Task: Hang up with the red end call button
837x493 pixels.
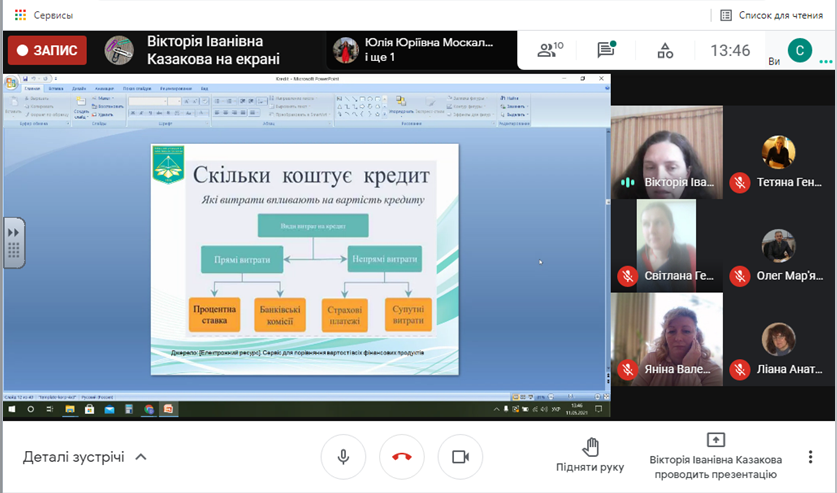Action: point(402,457)
